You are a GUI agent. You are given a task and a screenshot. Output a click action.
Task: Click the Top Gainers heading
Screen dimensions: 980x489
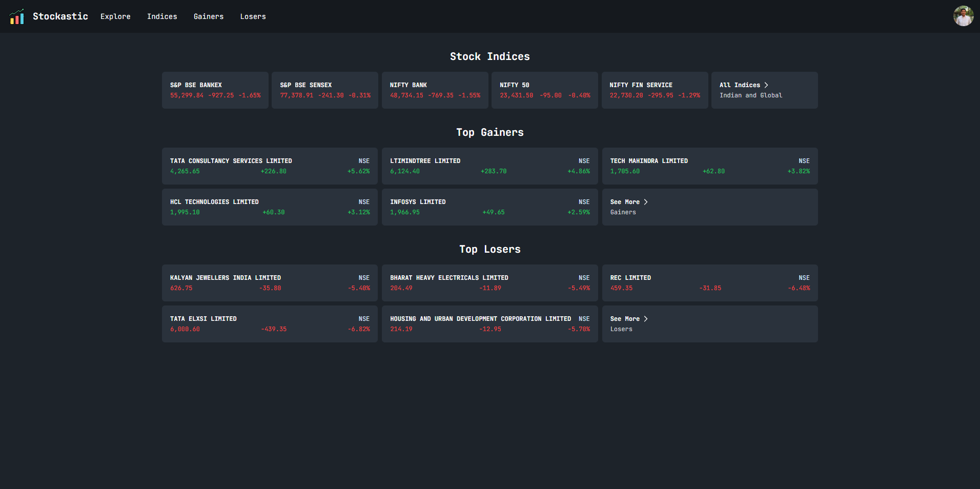pos(490,132)
